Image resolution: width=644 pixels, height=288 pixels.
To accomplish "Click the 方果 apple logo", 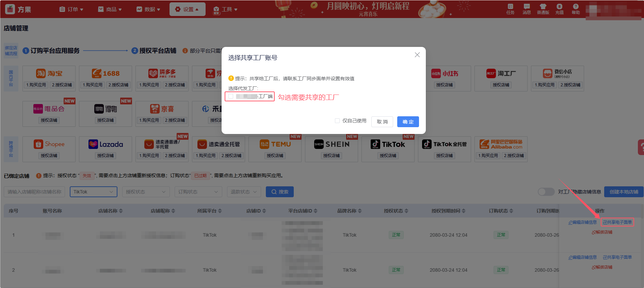I will point(10,9).
